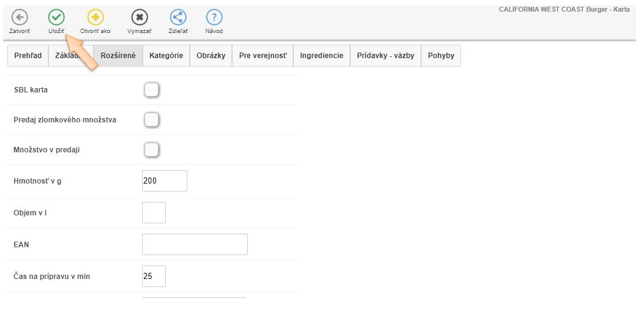Open the Ingrediencie tab
644x320 pixels.
pyautogui.click(x=321, y=56)
